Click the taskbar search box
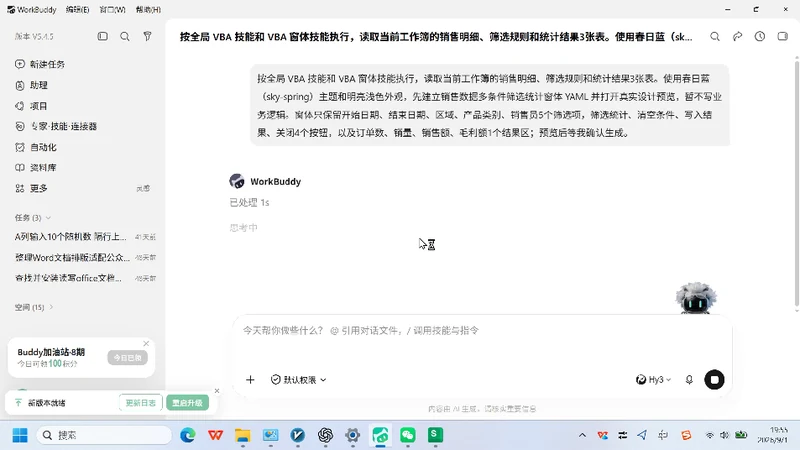 104,435
